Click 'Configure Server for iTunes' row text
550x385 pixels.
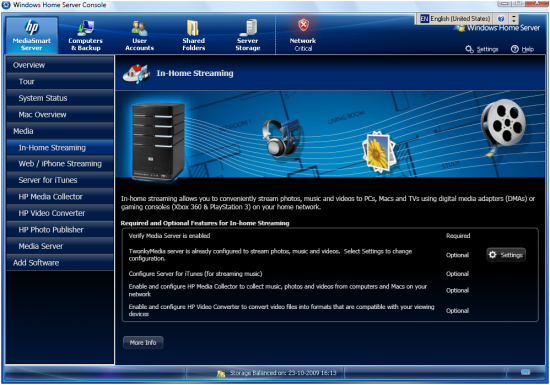[x=195, y=274]
